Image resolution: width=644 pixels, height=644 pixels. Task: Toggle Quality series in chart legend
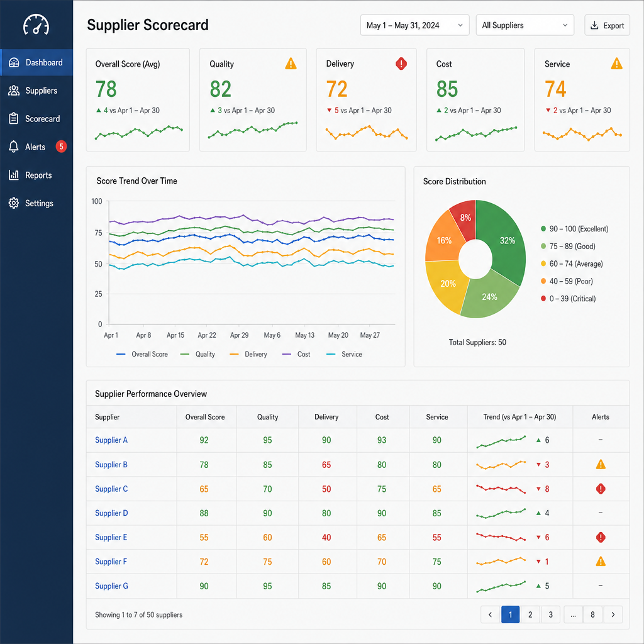(x=197, y=354)
